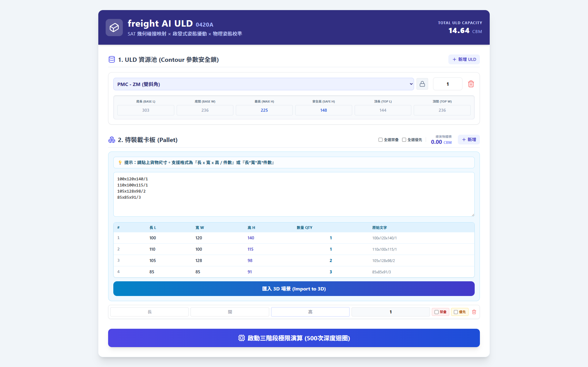The width and height of the screenshot is (588, 367).
Task: Click the lightbulb hint icon
Action: pyautogui.click(x=120, y=163)
